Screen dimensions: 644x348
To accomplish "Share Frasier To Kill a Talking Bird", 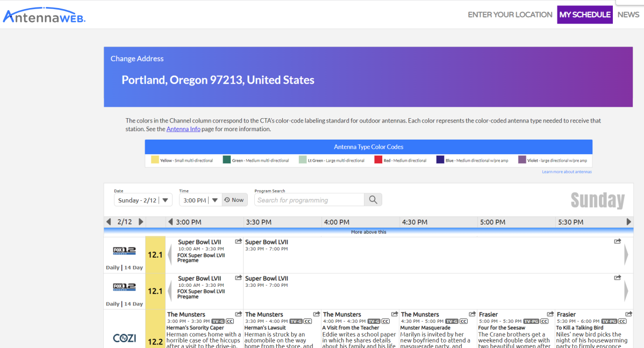I will click(x=629, y=314).
